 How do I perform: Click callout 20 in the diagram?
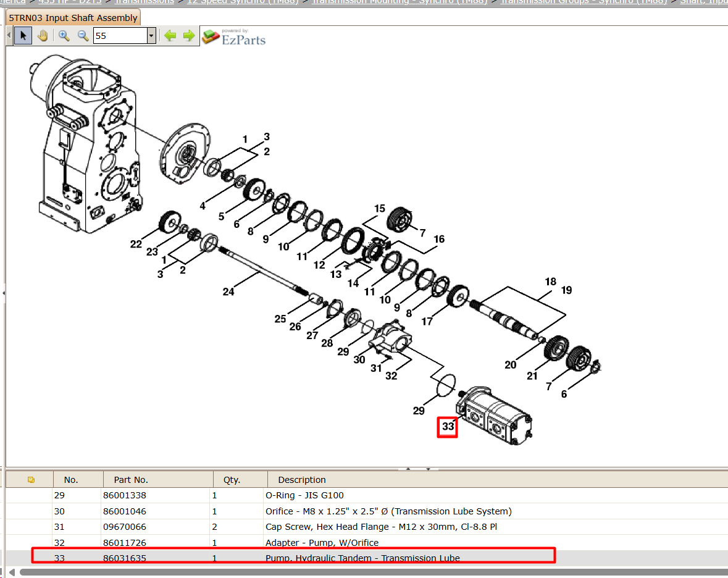(x=510, y=365)
